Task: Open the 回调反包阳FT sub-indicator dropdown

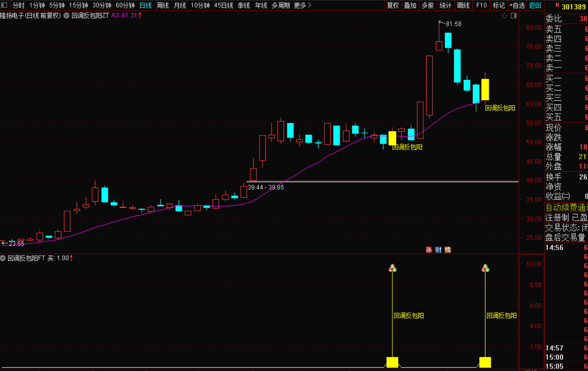Action: (3, 258)
